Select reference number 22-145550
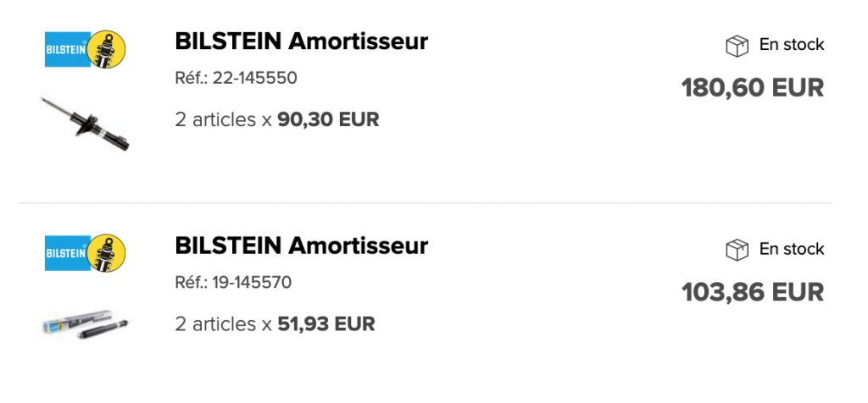The height and width of the screenshot is (403, 868). [x=254, y=79]
